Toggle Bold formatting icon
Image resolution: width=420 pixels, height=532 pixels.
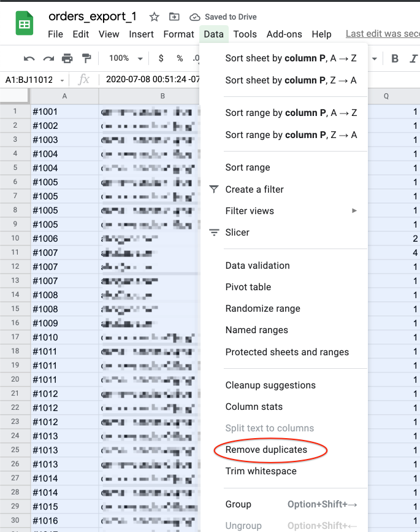coord(395,59)
